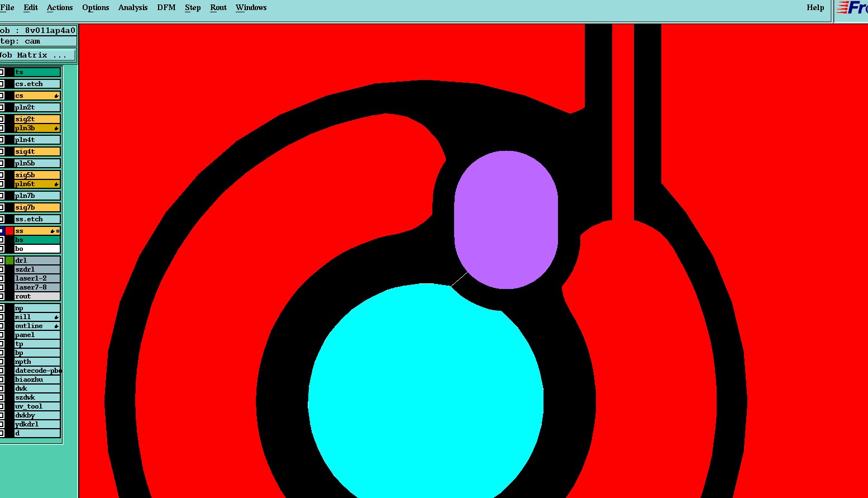The width and height of the screenshot is (868, 498).
Task: Open the Edit menu
Action: [x=31, y=7]
